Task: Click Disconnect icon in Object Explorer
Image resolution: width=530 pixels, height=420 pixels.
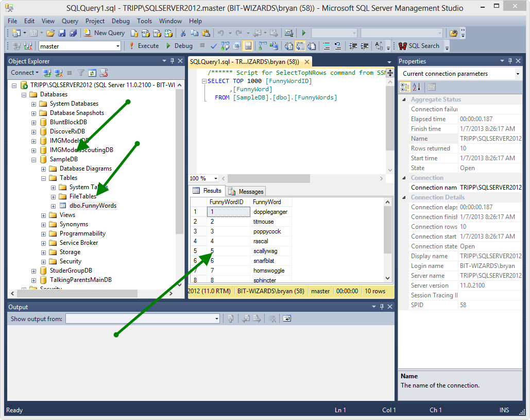Action: point(59,73)
